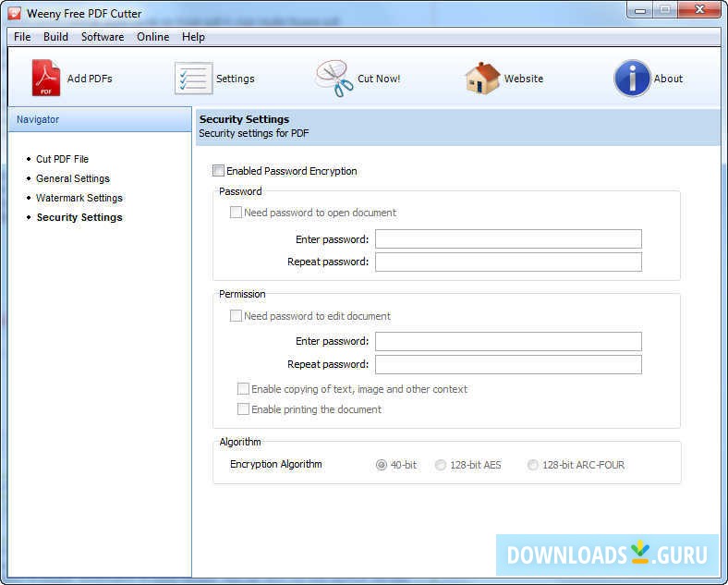Open Settings via the checklist icon
Image resolution: width=728 pixels, height=585 pixels.
coord(194,78)
